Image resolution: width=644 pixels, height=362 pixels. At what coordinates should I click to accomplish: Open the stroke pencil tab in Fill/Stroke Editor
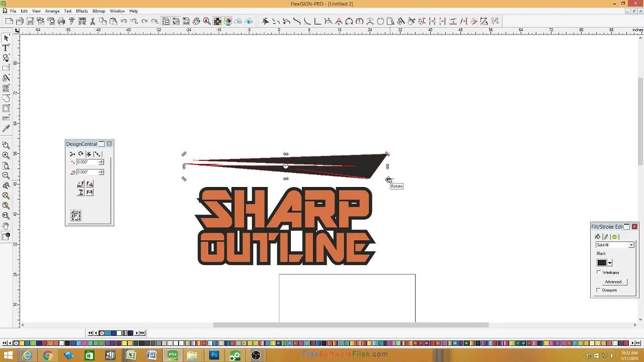point(606,237)
